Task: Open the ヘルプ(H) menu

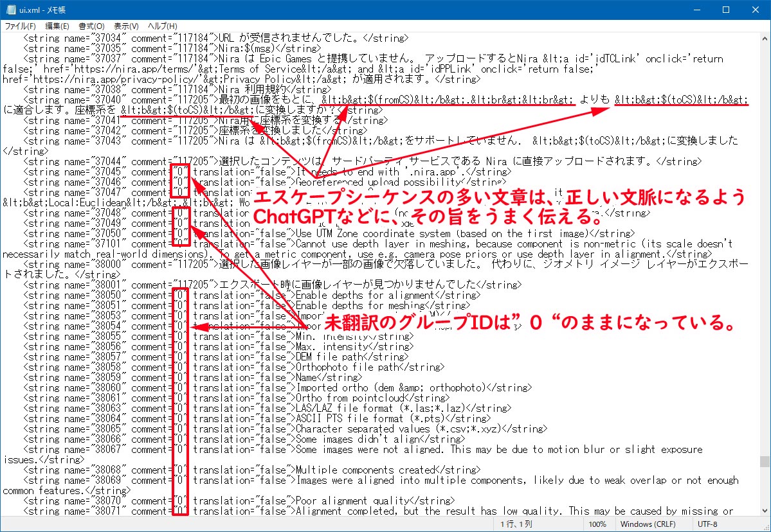Action: (162, 26)
